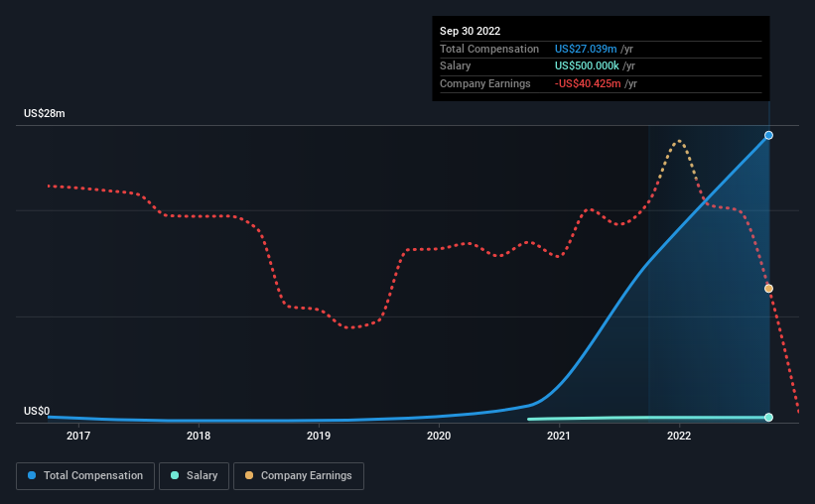Toggle the Company Earnings legend button

click(x=299, y=476)
